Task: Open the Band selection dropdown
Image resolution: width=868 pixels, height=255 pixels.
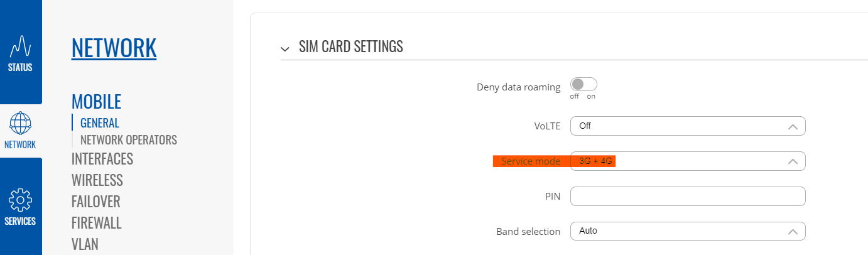Action: point(688,231)
